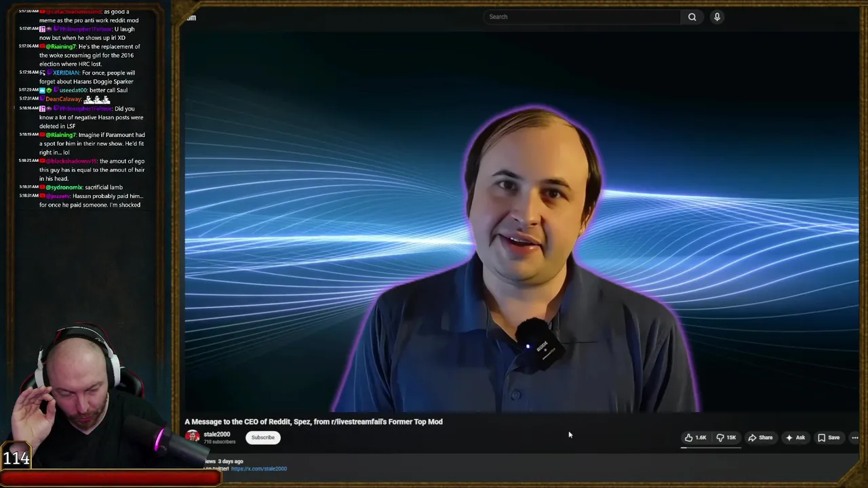Dislike the video with thumbs-down button
Viewport: 868px width, 488px height.
(726, 438)
